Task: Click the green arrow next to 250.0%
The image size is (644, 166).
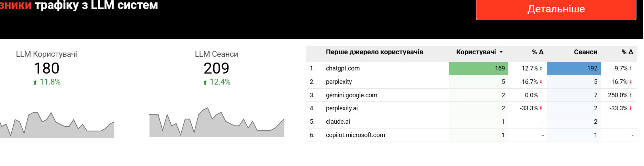Action: coord(631,95)
